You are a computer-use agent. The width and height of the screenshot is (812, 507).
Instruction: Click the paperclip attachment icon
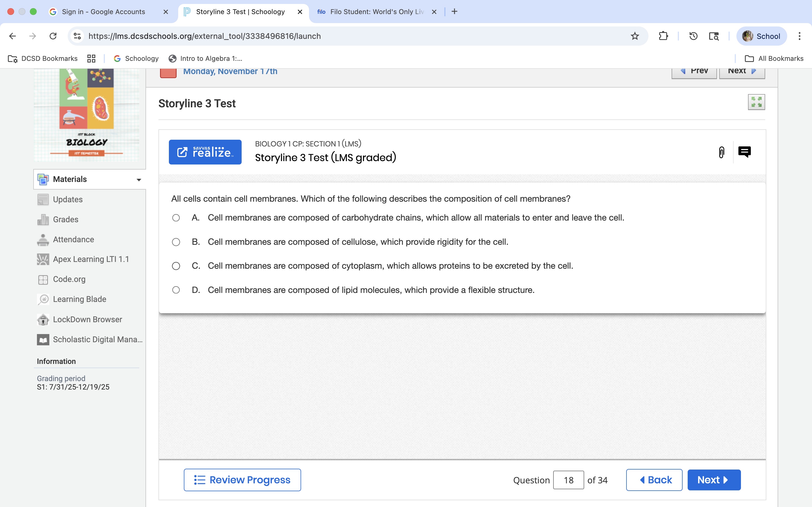tap(721, 152)
